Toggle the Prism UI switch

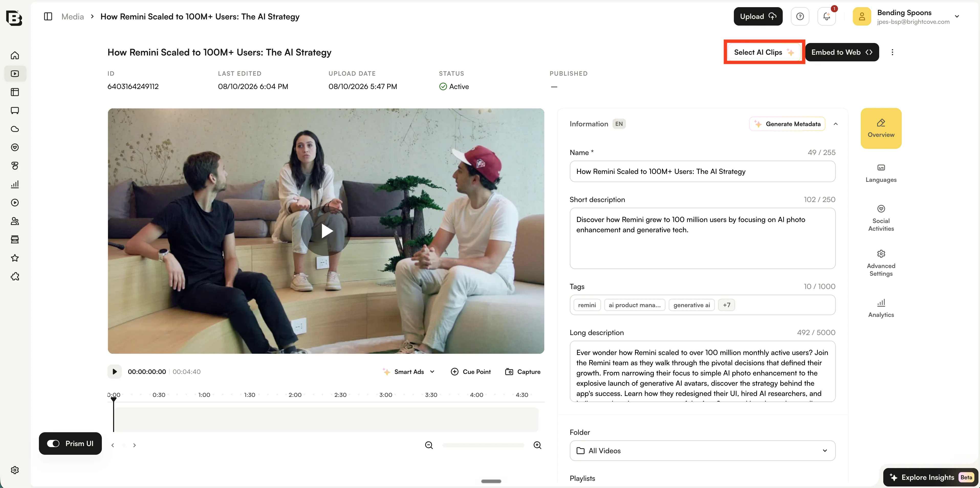coord(53,443)
